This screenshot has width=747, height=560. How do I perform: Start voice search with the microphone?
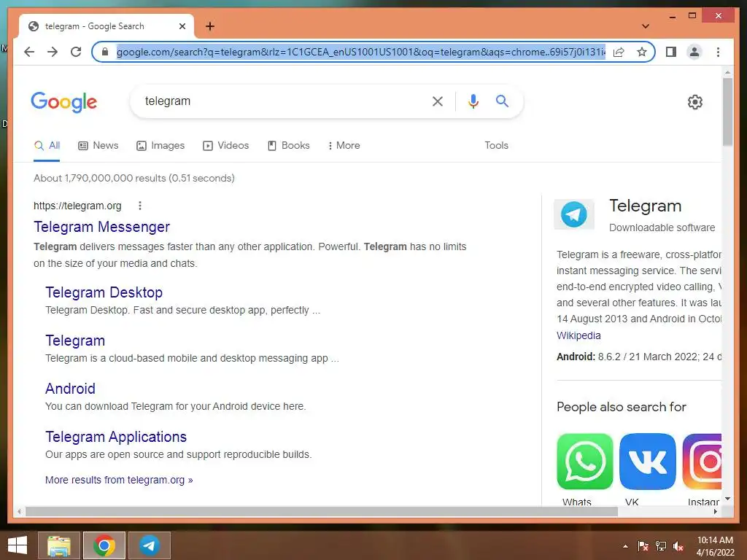coord(473,101)
